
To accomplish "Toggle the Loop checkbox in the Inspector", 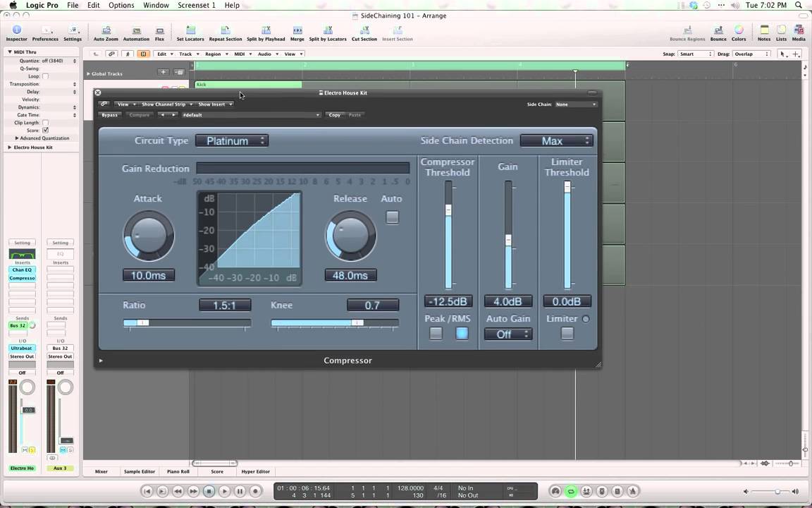I will [x=45, y=76].
